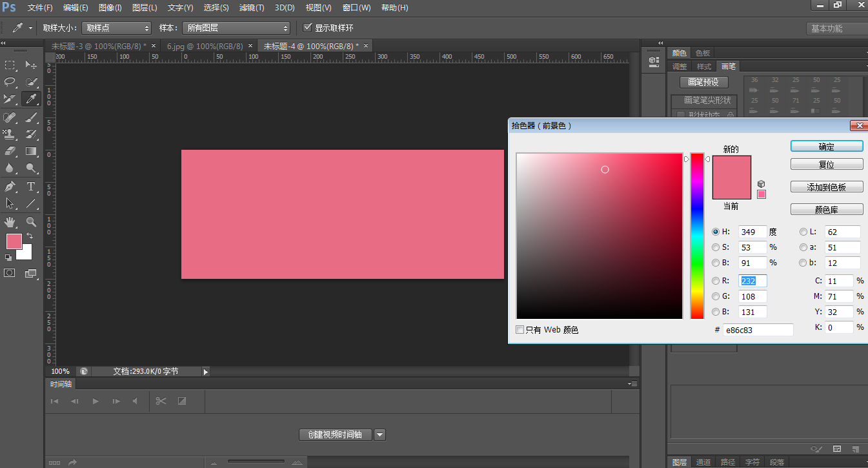Image resolution: width=868 pixels, height=468 pixels.
Task: Select the Dodge tool
Action: [x=31, y=168]
